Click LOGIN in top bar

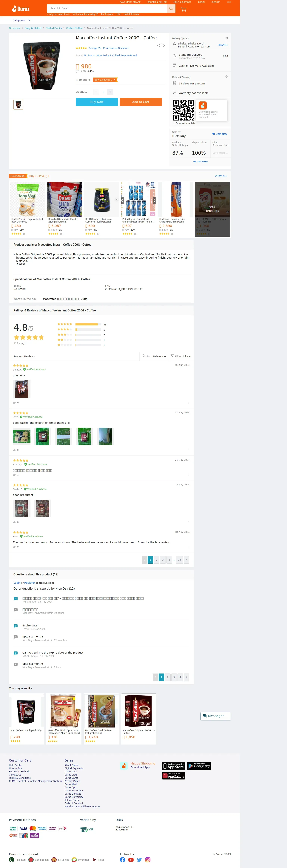point(201,2)
